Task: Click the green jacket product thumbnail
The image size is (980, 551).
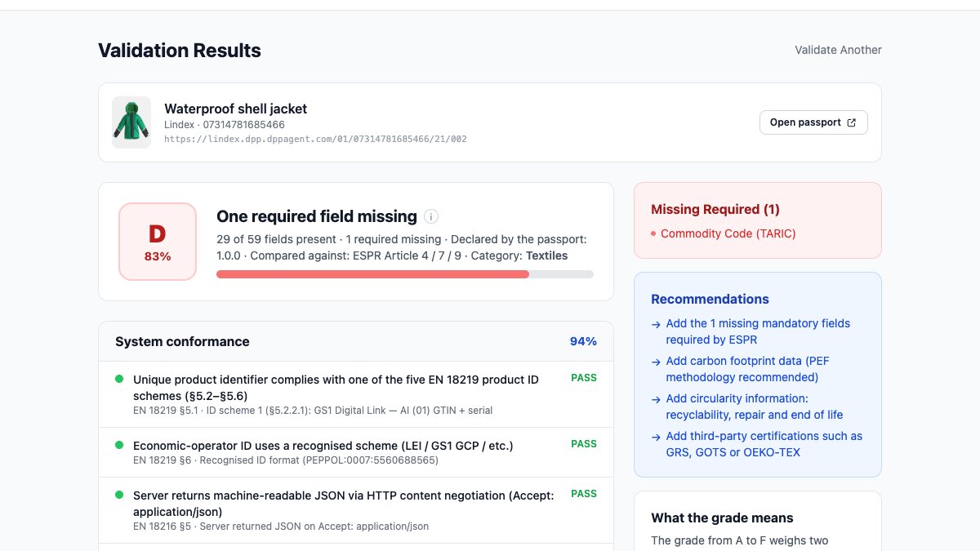Action: click(x=131, y=122)
